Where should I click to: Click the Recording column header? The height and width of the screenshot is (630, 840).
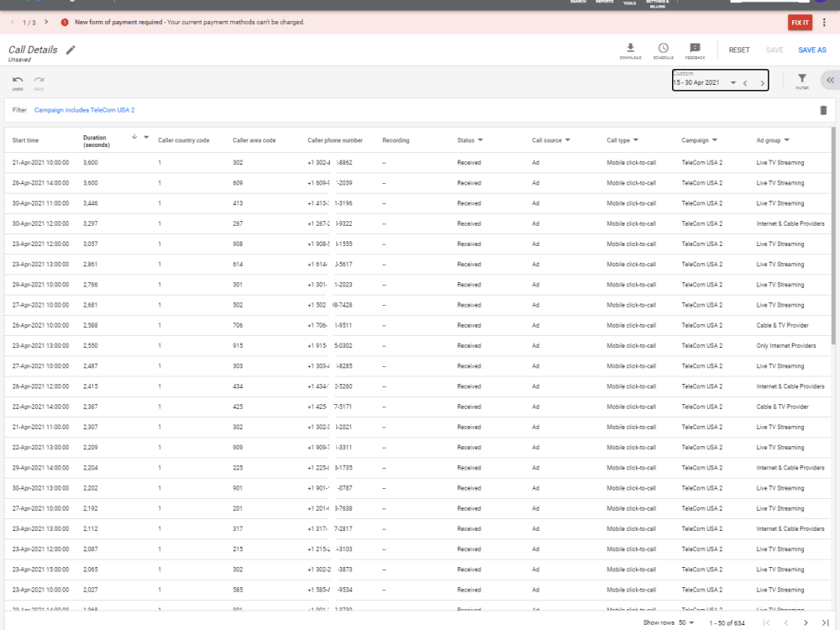click(x=396, y=140)
